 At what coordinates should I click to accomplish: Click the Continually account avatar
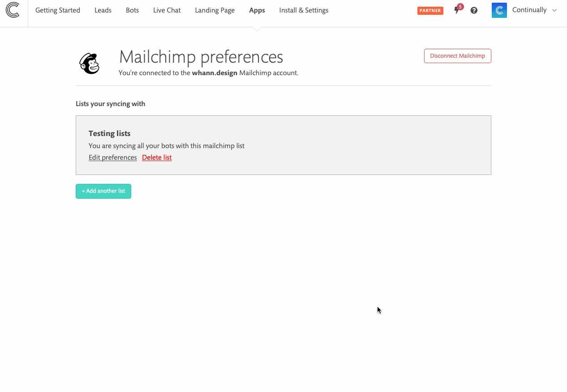[499, 10]
